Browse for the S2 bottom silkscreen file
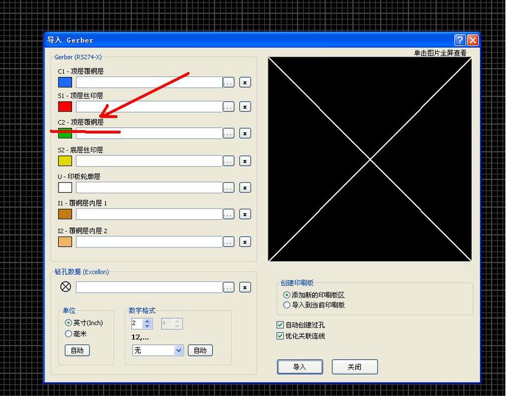Image resolution: width=532 pixels, height=396 pixels. click(x=228, y=161)
